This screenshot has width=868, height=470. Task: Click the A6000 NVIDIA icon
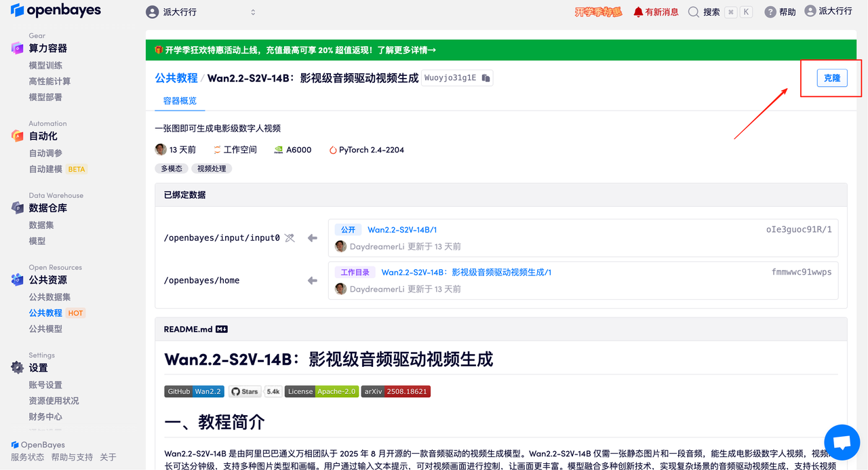click(x=278, y=150)
